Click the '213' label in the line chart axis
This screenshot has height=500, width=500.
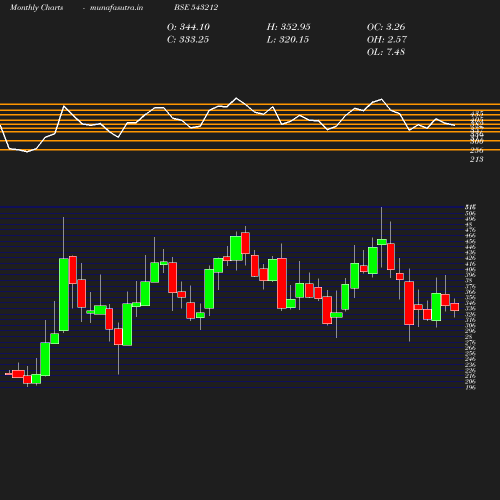coord(477,159)
